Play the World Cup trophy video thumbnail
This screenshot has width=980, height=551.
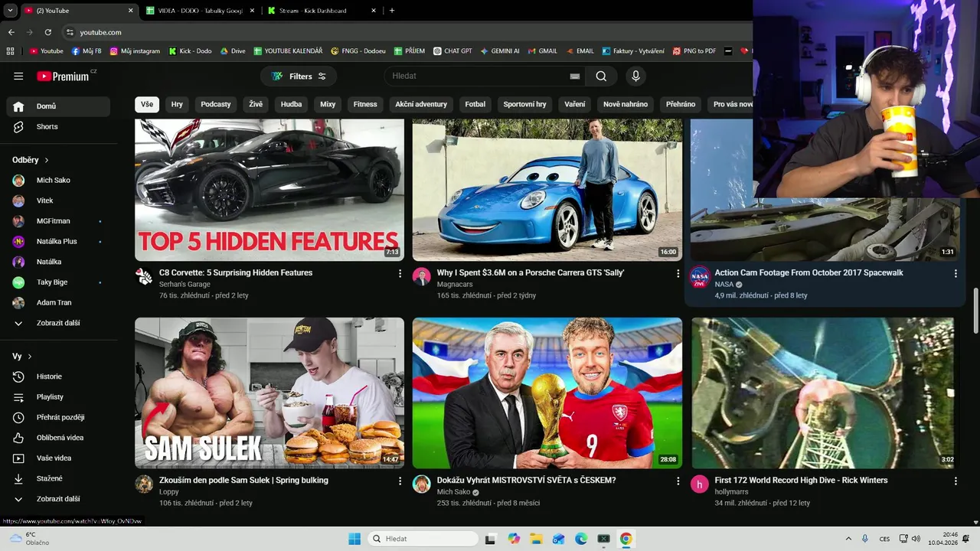547,393
